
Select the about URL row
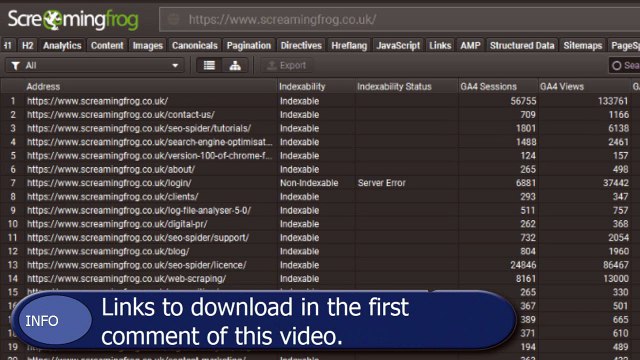111,169
